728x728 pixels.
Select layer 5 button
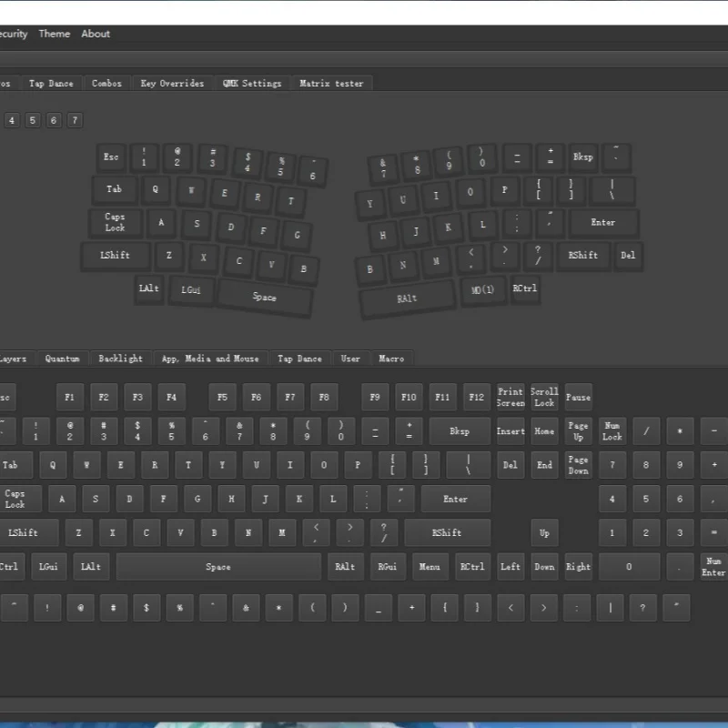(x=33, y=120)
